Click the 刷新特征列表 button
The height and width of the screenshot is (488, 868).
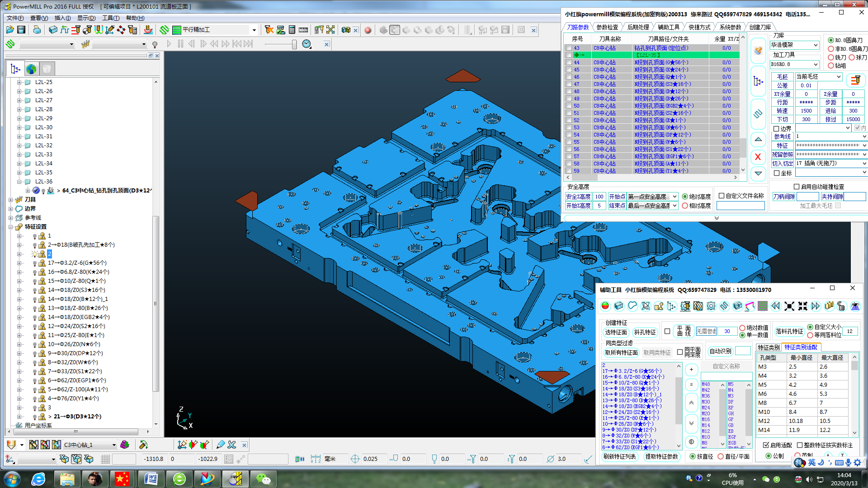tap(620, 456)
